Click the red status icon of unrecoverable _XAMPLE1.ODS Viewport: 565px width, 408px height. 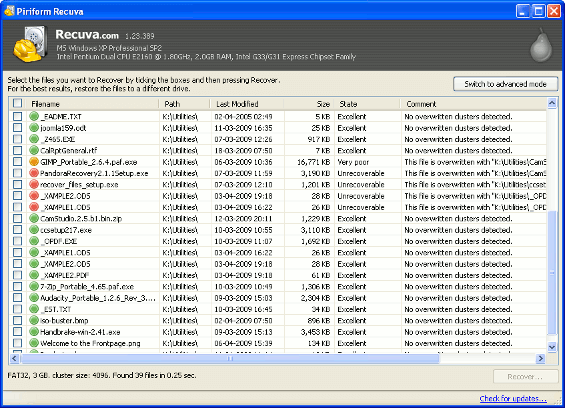point(34,207)
